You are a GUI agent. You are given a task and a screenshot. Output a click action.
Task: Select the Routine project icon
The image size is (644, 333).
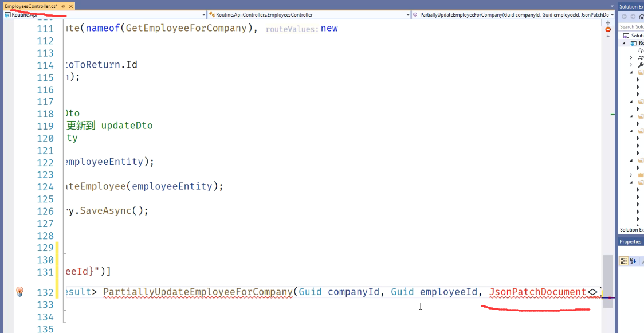coord(634,43)
